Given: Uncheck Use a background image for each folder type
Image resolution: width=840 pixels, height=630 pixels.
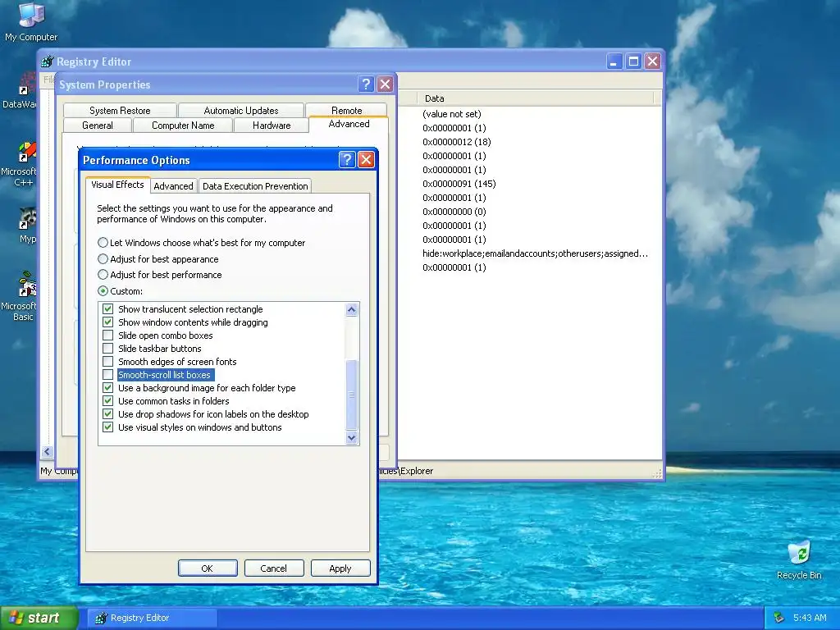Looking at the screenshot, I should 107,388.
